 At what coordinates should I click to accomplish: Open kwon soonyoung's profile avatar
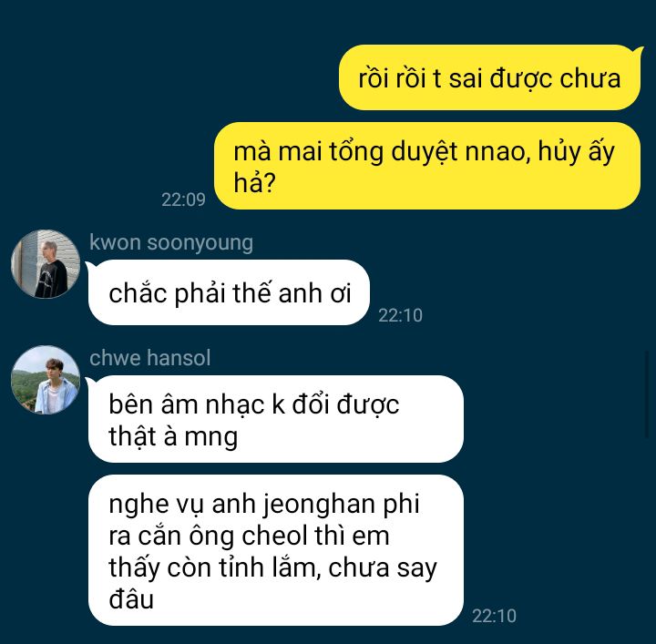46,264
